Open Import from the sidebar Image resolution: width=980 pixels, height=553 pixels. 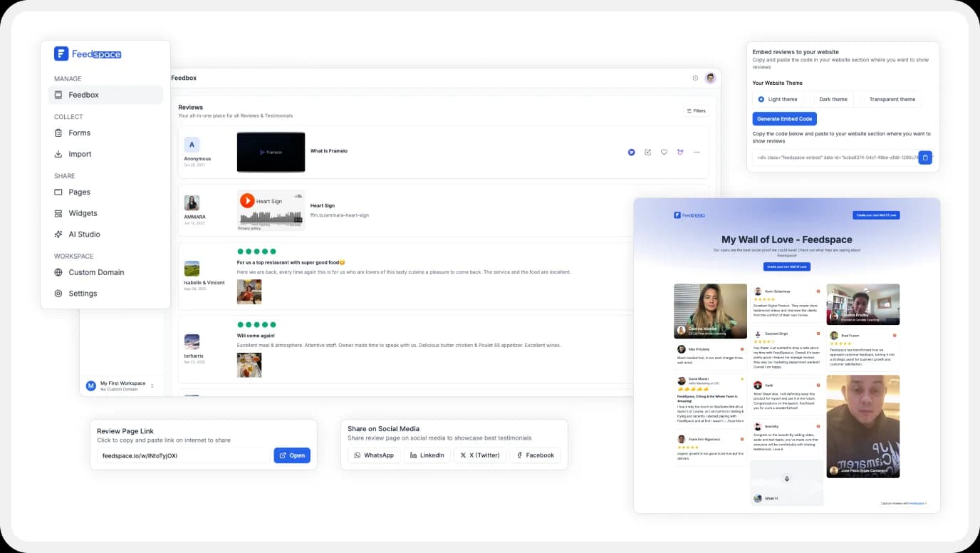pos(80,154)
